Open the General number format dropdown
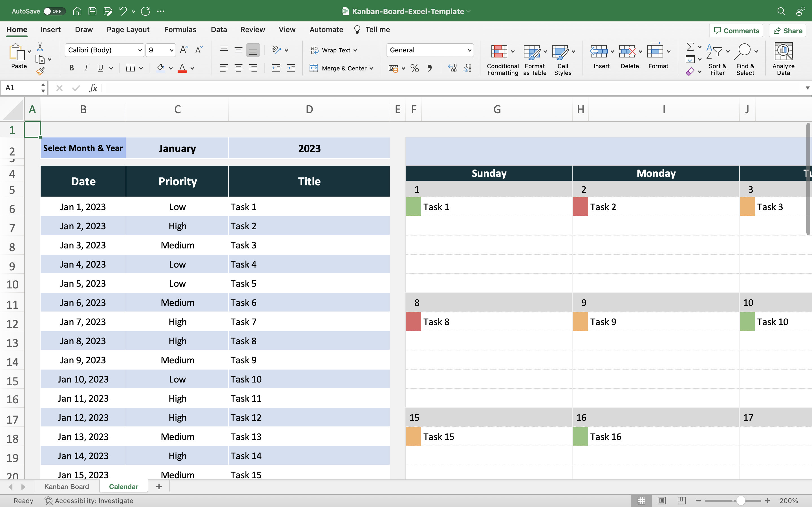 pyautogui.click(x=469, y=50)
